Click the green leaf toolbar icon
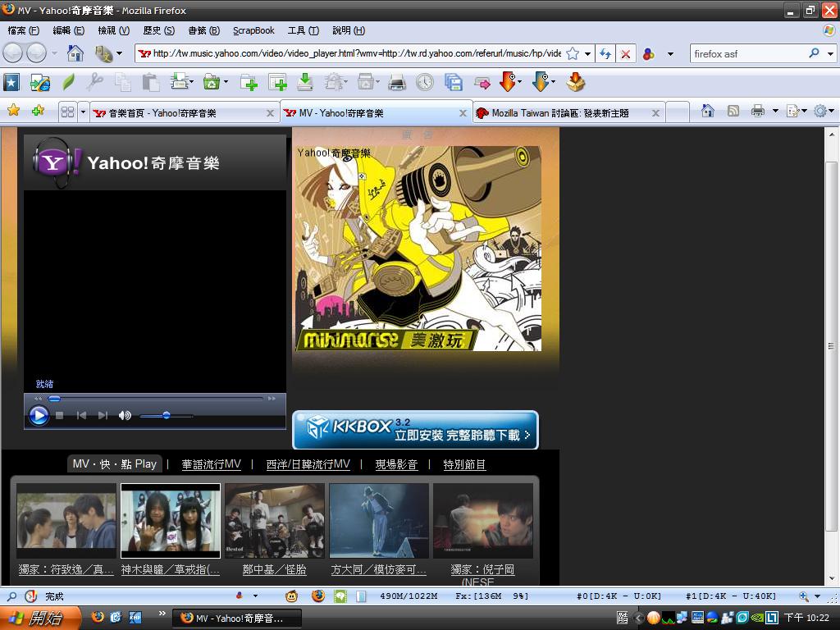Screen dimensions: 840x630 [69, 83]
